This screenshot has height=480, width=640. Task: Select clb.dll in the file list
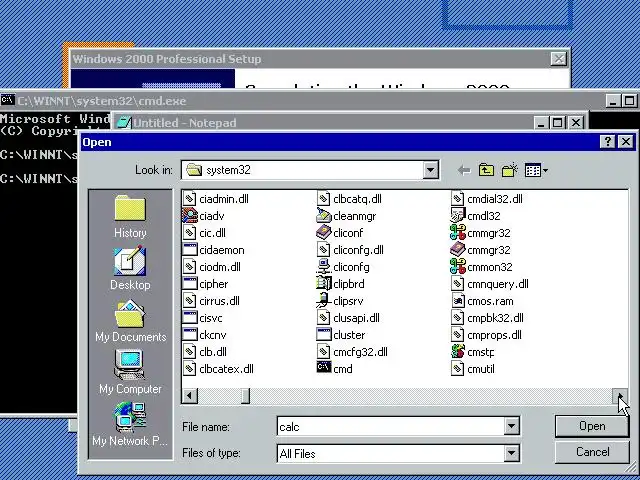[204, 352]
